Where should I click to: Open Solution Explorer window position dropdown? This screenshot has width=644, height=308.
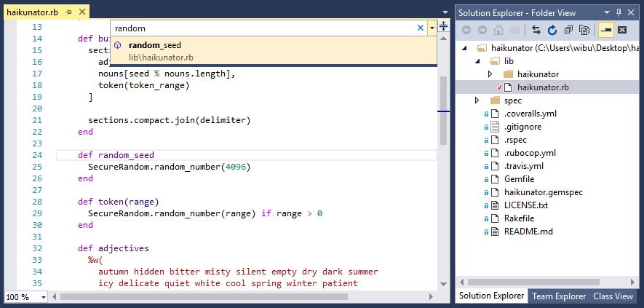[608, 13]
